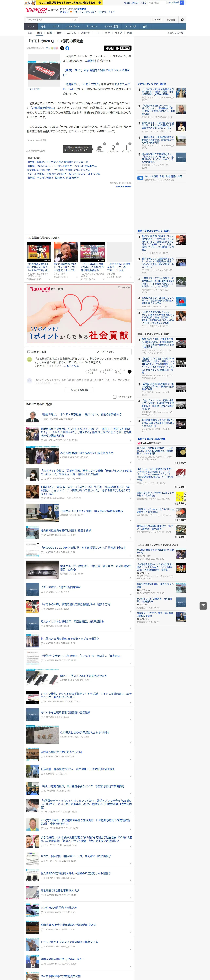
Task: Open the スポーツ category
Action: [x=86, y=33]
